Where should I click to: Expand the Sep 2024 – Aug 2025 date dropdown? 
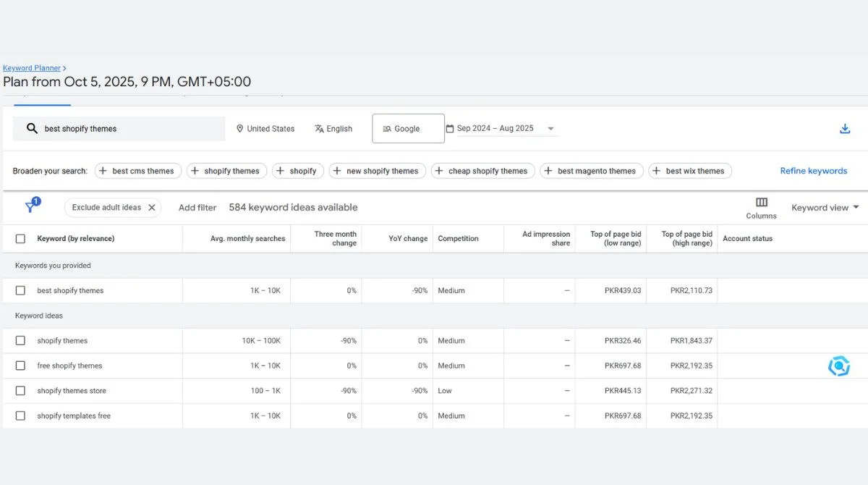coord(550,128)
